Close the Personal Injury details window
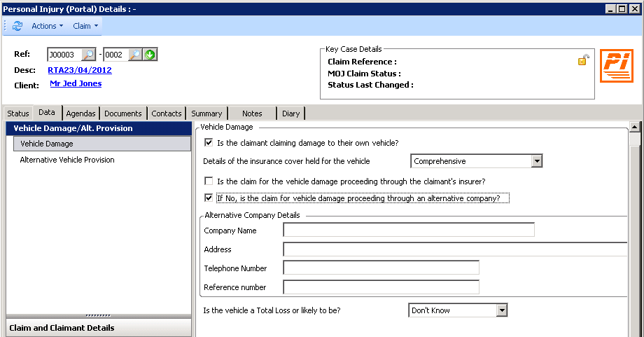This screenshot has height=337, width=644. tap(635, 8)
